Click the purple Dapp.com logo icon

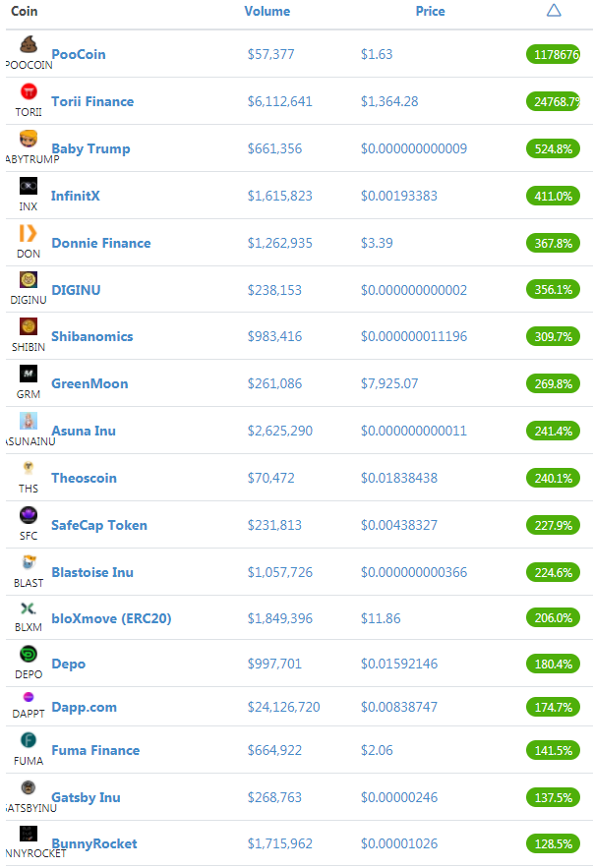[29, 697]
